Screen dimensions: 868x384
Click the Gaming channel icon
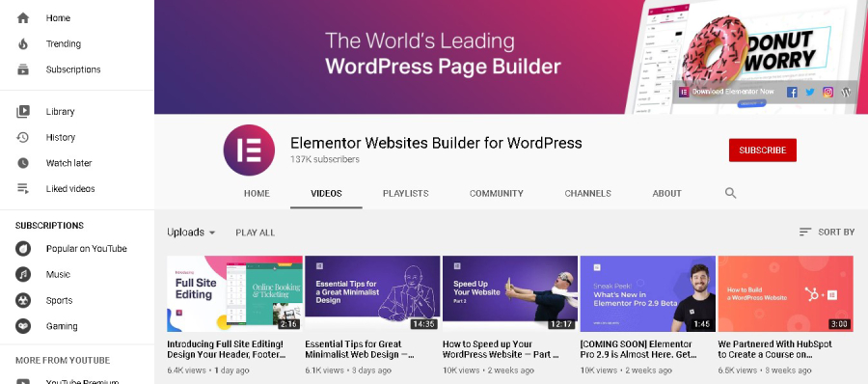point(23,326)
